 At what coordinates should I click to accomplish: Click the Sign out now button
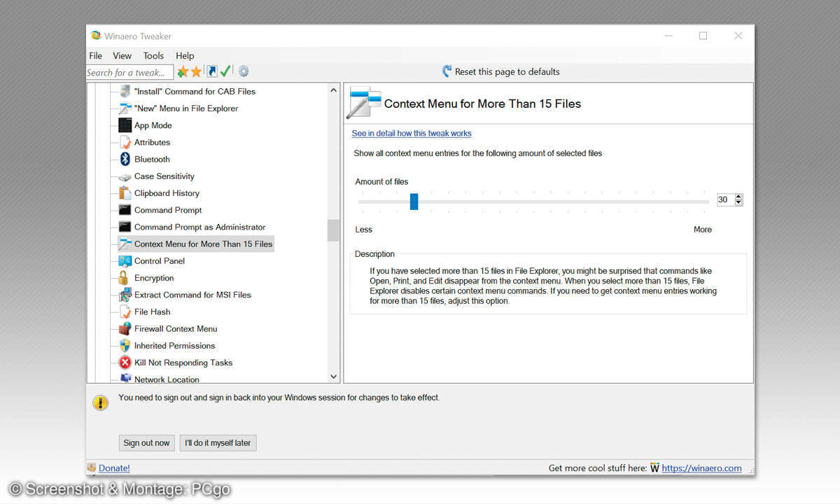tap(146, 443)
